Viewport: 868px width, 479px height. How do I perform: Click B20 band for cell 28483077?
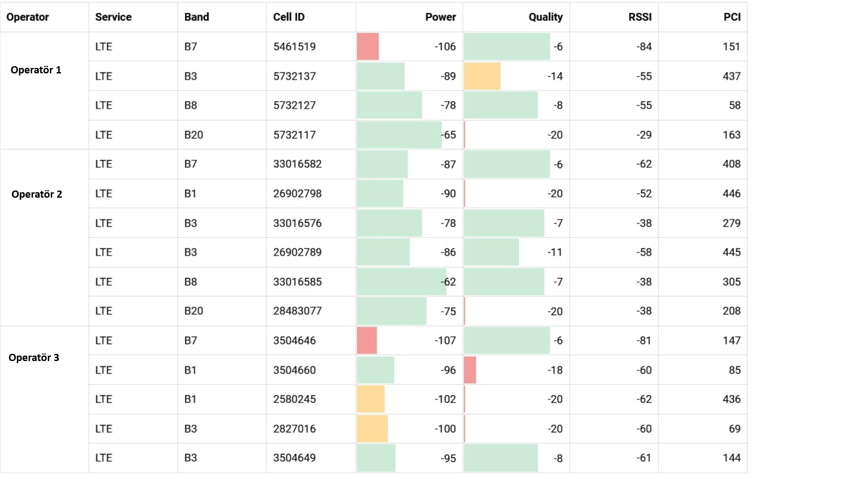point(194,311)
